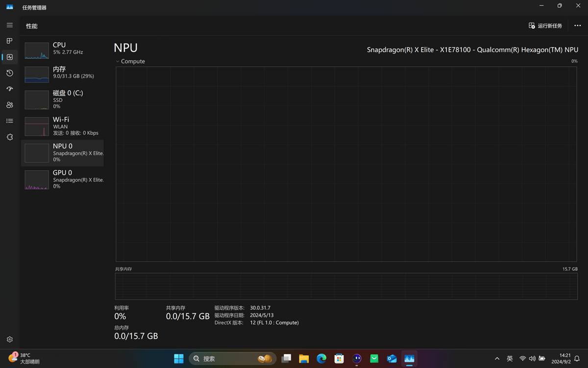Select Wi-Fi in performance list
Screen dimensions: 588x368
(62, 126)
